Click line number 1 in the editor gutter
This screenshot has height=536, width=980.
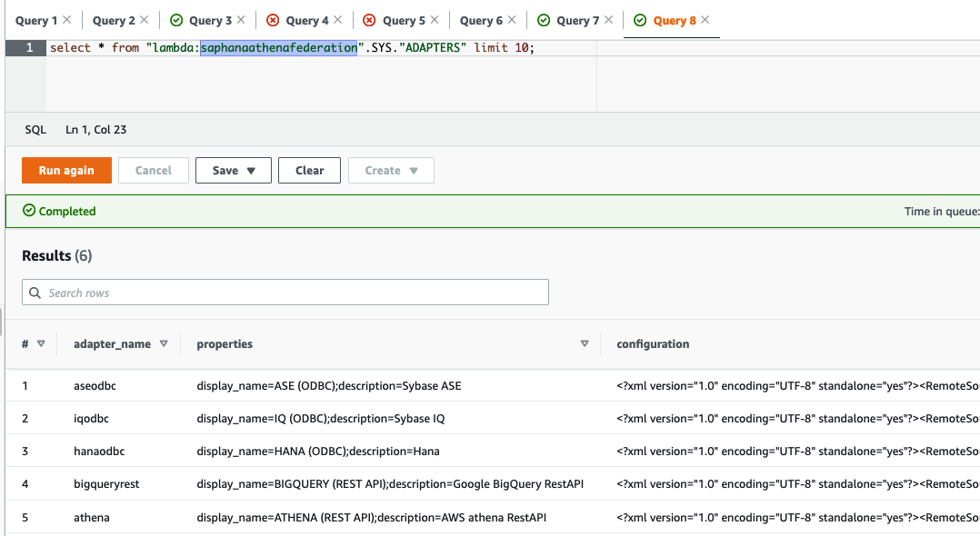coord(29,47)
